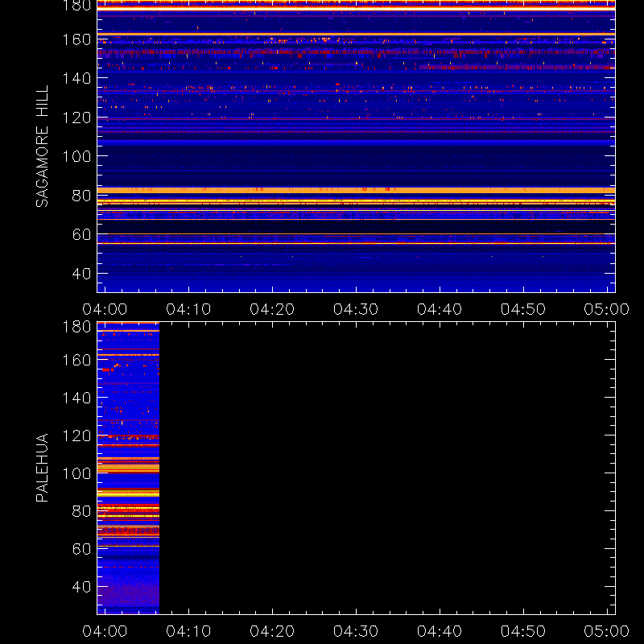Pick the 04:40 time label below Palehua plot
The height and width of the screenshot is (644, 644).
440,631
